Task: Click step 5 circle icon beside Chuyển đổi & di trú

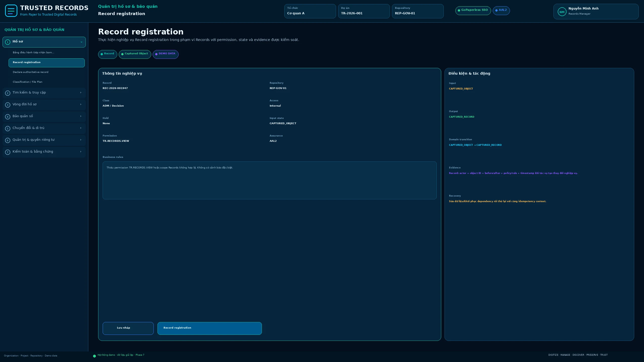Action: [x=8, y=128]
